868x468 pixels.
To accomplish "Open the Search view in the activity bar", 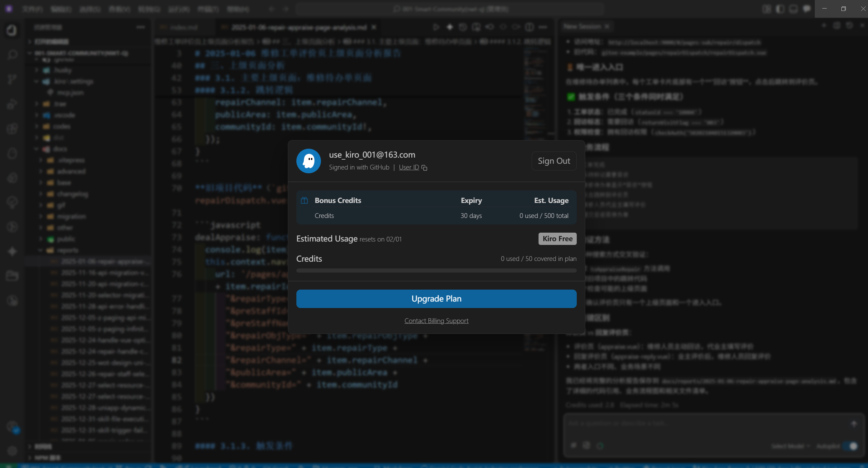I will pos(12,55).
